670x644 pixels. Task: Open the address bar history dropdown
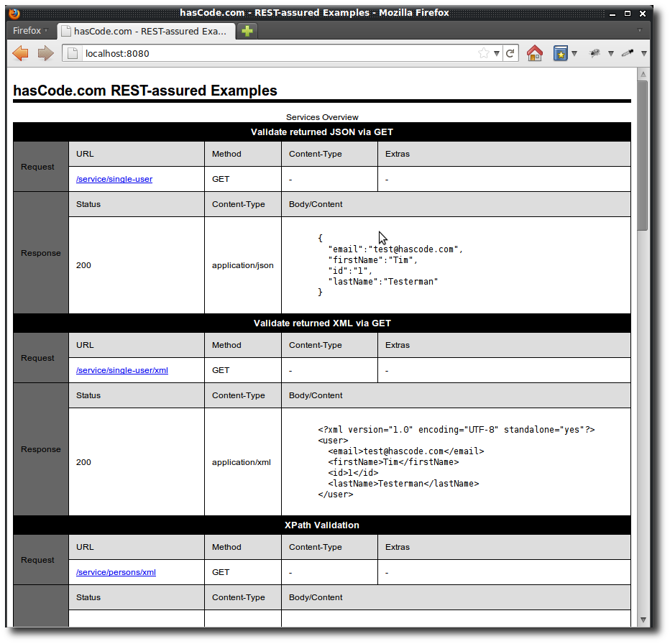click(x=497, y=52)
